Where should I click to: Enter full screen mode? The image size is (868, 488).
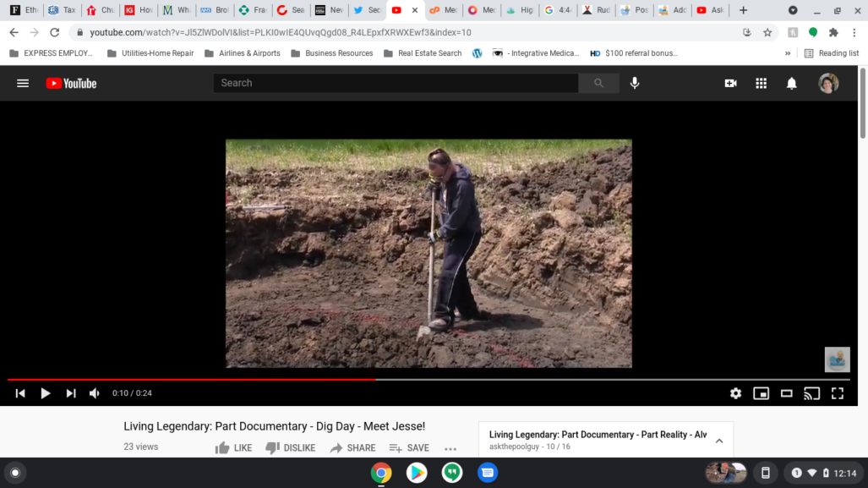point(838,393)
